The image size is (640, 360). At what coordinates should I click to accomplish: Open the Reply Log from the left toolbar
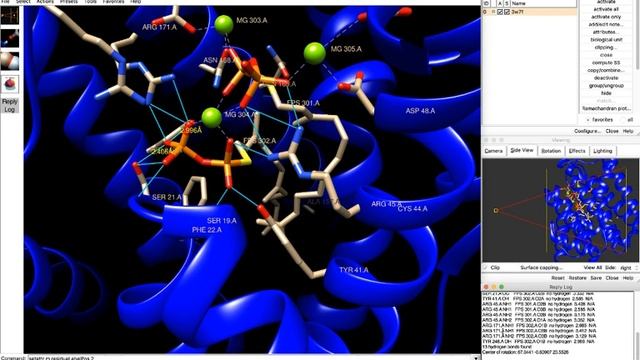point(9,105)
